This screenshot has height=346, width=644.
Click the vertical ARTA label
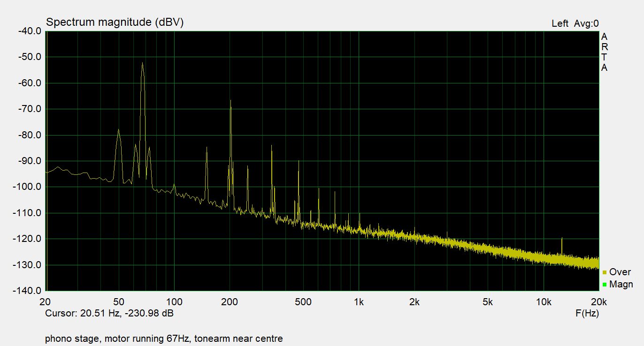tap(604, 52)
